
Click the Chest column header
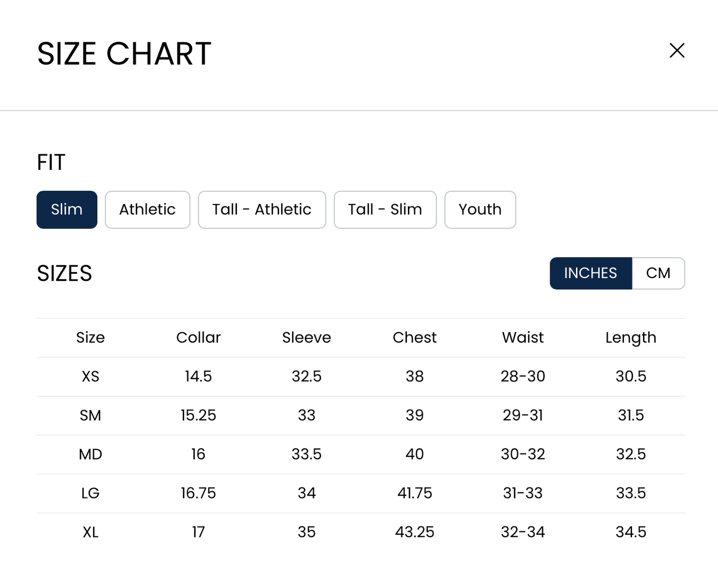tap(414, 338)
